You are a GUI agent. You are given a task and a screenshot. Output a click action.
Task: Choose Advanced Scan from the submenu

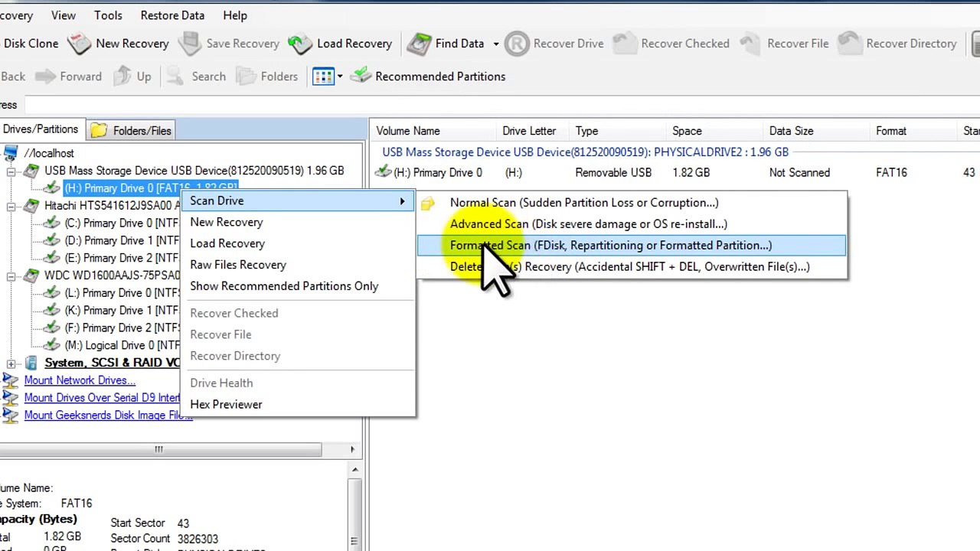pos(632,224)
